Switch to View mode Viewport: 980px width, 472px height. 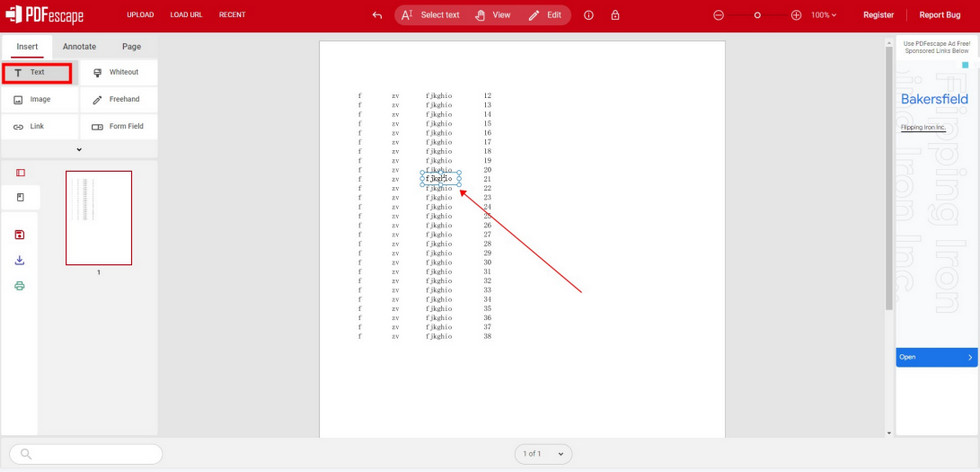point(492,15)
